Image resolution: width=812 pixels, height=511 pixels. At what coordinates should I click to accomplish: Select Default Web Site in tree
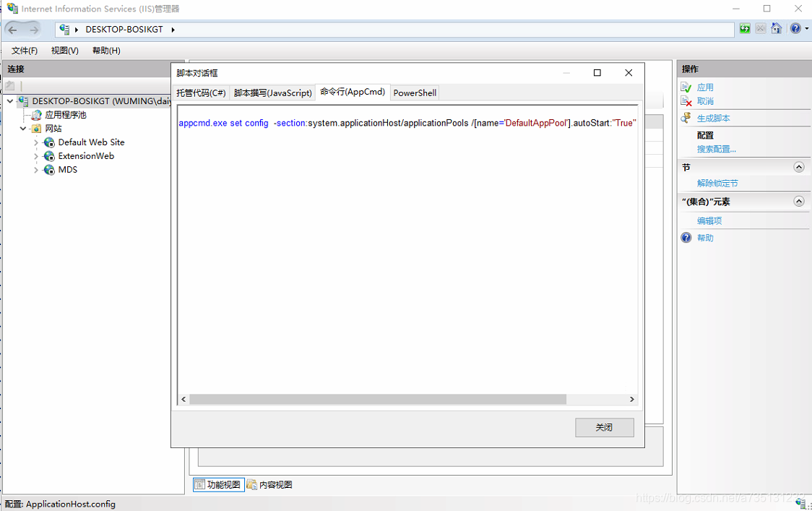pos(91,142)
